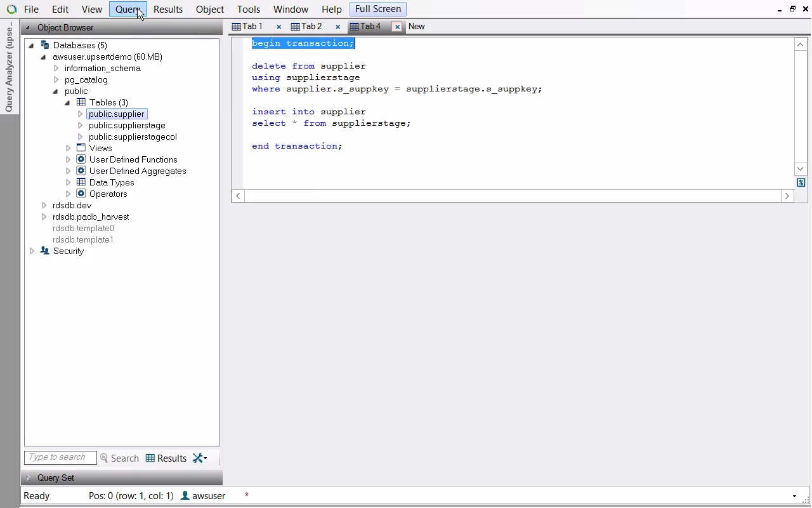812x508 pixels.
Task: Expand the Operators node
Action: click(x=68, y=194)
